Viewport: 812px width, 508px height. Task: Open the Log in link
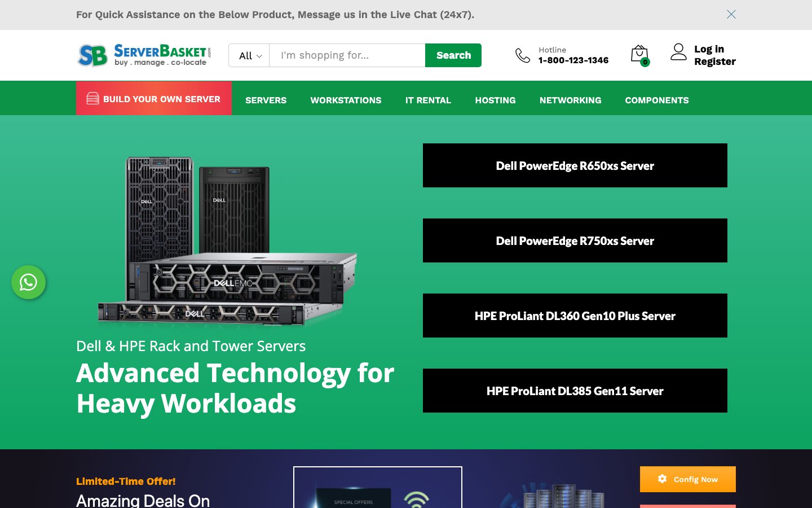(x=709, y=49)
